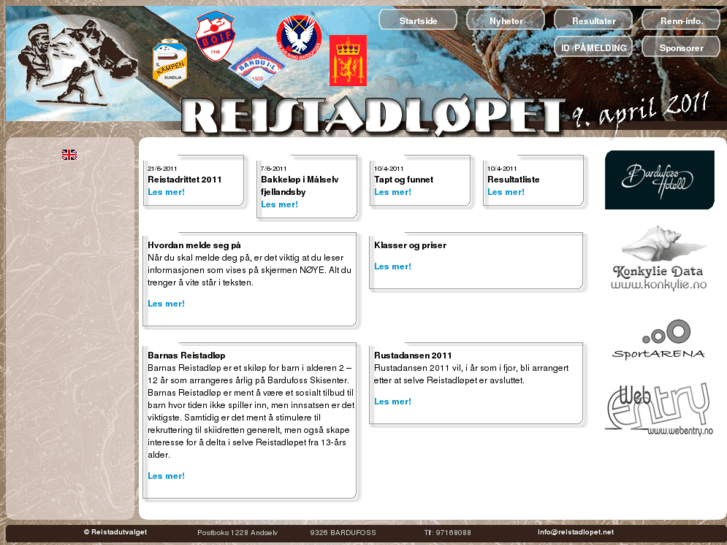Screen dimensions: 727x545
Task: Click Les mer! under Reistadrittet 2011
Action: click(x=166, y=192)
